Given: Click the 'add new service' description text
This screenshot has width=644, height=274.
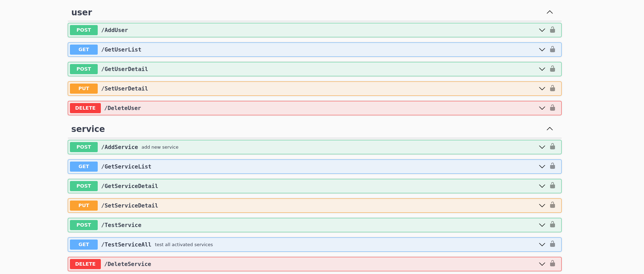Looking at the screenshot, I should click(x=160, y=147).
